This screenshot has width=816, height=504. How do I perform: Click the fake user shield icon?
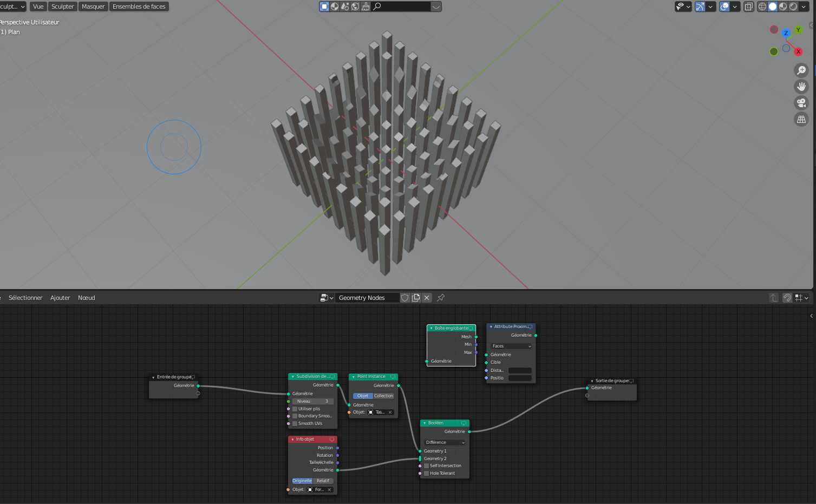click(404, 298)
